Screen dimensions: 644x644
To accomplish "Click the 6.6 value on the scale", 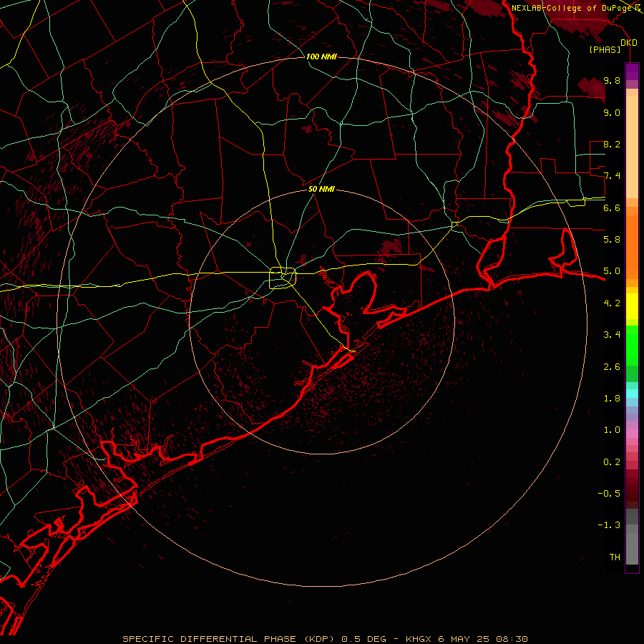I will [x=612, y=208].
